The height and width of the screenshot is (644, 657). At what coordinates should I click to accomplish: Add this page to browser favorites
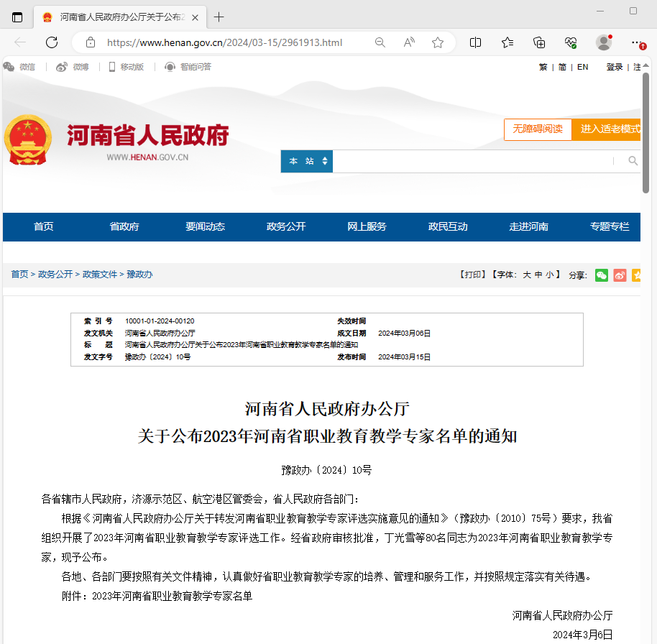pyautogui.click(x=438, y=42)
